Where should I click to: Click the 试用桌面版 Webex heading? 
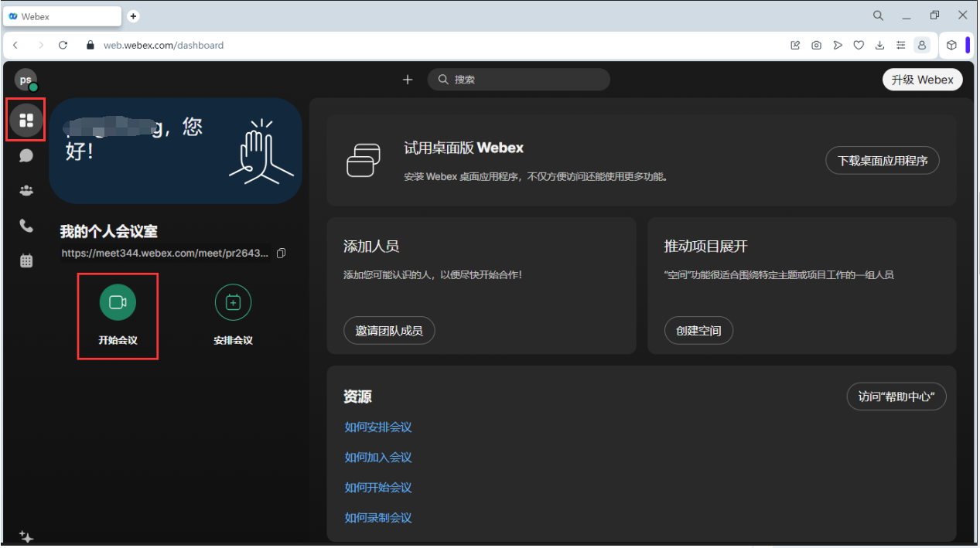point(463,148)
